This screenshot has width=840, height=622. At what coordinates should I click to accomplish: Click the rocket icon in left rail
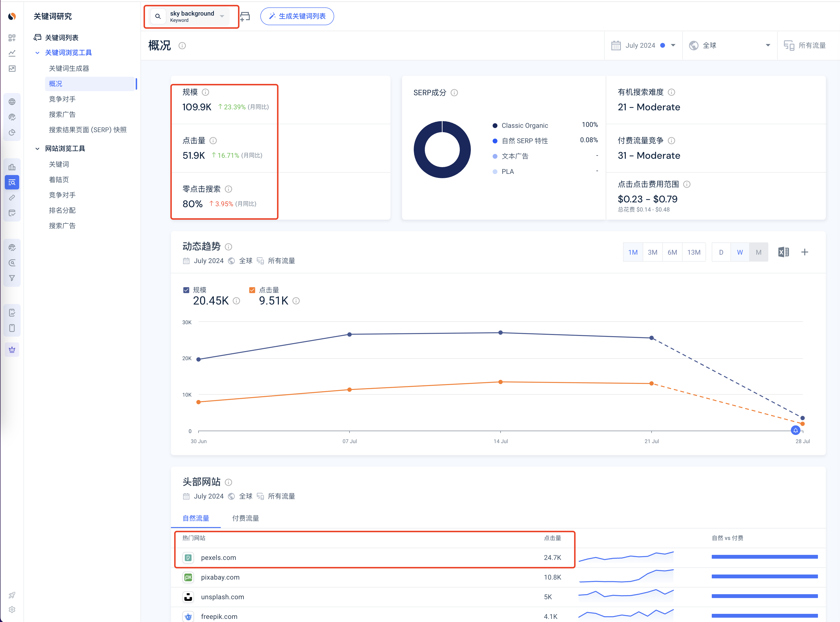tap(12, 595)
